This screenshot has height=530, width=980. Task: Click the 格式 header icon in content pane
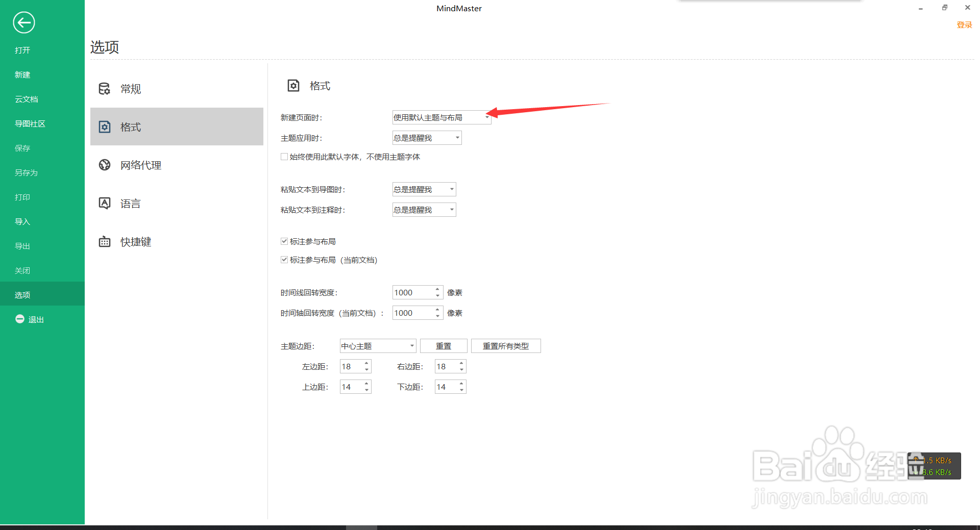click(x=293, y=86)
